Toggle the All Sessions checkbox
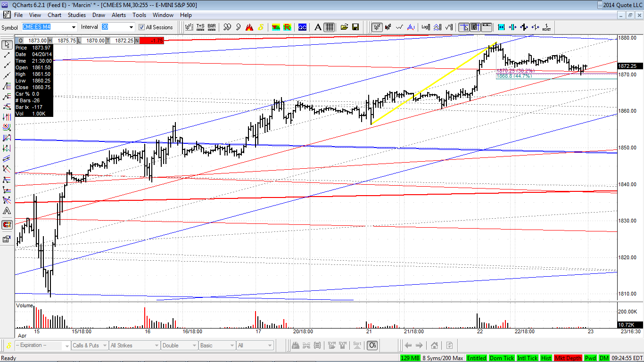The height and width of the screenshot is (362, 644). [x=141, y=27]
